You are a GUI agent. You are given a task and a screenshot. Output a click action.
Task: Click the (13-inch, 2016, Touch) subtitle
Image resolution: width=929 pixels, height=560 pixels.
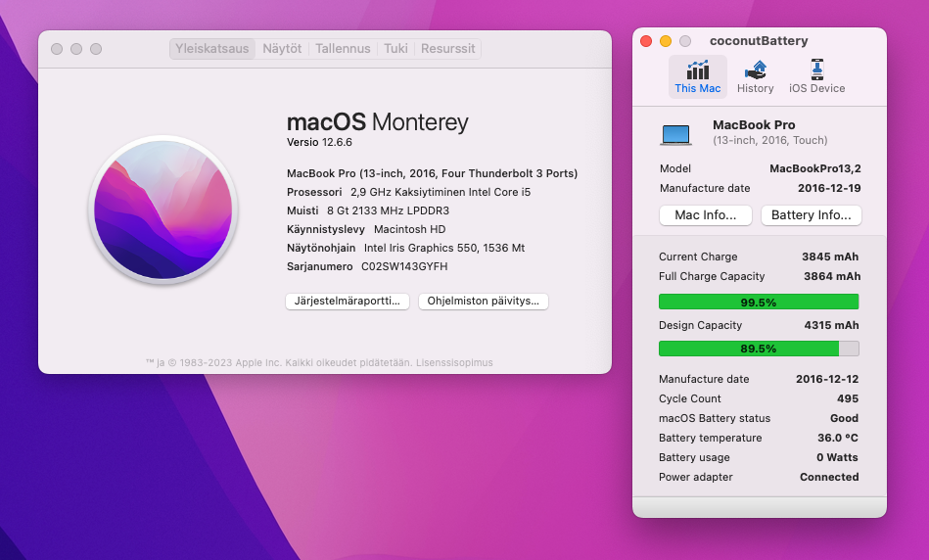click(x=770, y=140)
